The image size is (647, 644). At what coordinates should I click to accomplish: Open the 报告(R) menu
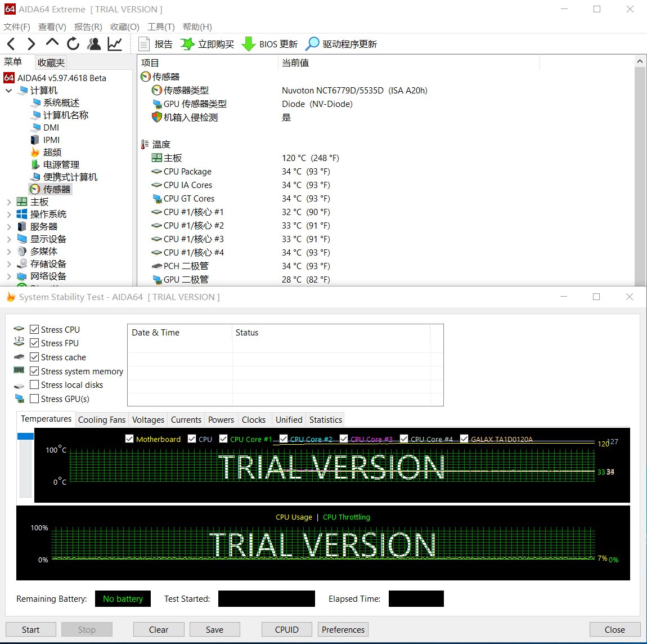coord(88,27)
